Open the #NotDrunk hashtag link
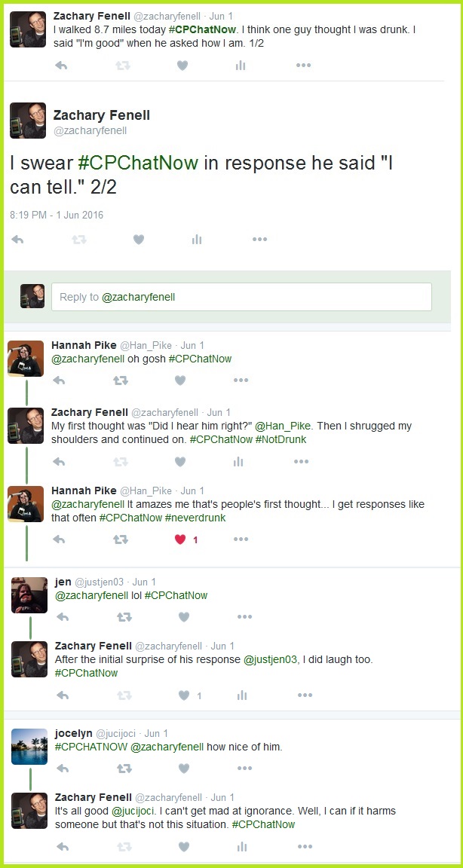The image size is (463, 868). pos(281,439)
